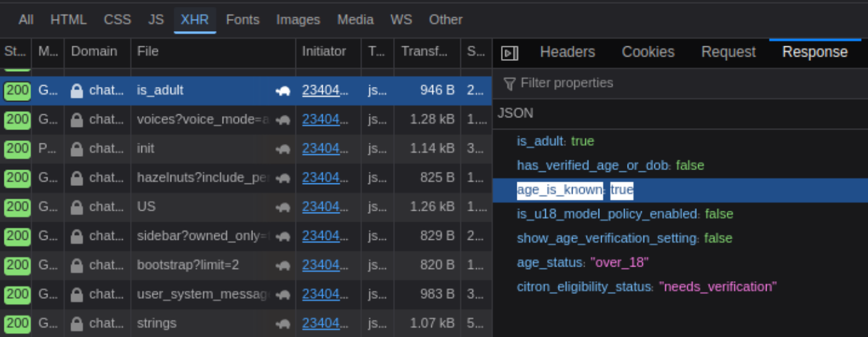
Task: Toggle the request details pane icon
Action: [x=510, y=53]
